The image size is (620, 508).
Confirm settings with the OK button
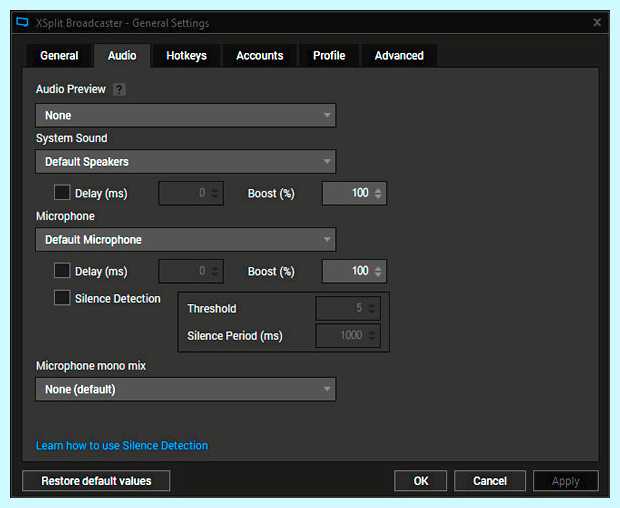tap(420, 481)
